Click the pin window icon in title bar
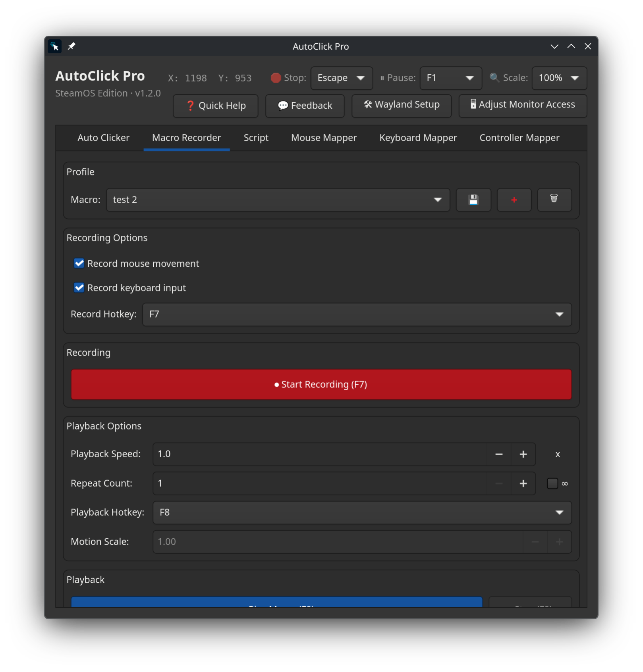The image size is (643, 672). 71,46
